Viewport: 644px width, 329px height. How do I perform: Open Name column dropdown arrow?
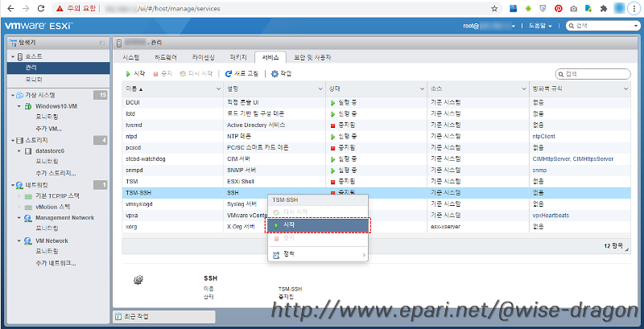218,88
